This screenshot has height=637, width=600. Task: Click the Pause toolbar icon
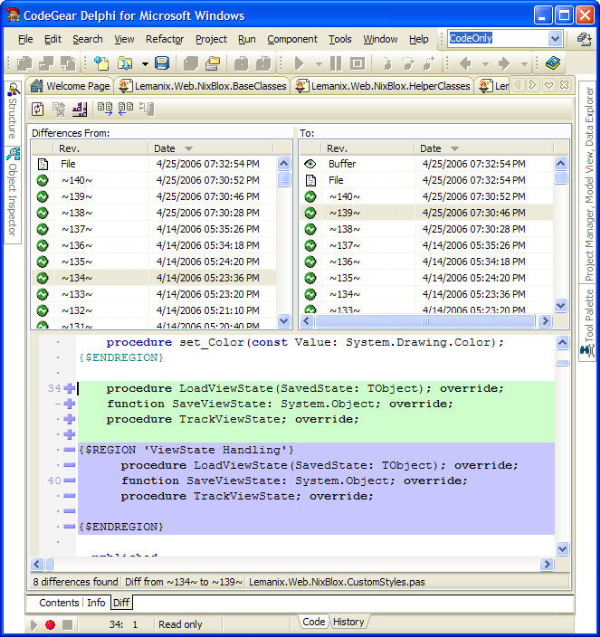coord(336,63)
